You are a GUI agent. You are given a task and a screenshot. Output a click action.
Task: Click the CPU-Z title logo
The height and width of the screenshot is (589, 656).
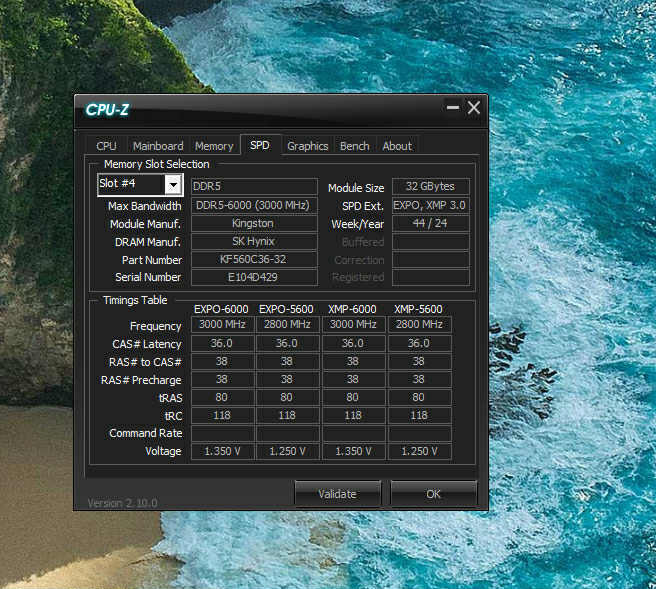click(108, 110)
